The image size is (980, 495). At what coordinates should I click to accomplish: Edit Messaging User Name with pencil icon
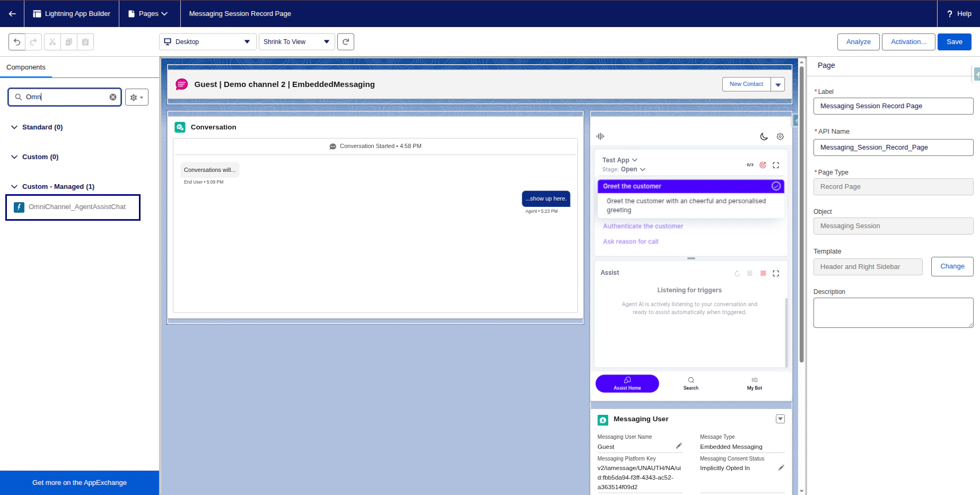(679, 446)
